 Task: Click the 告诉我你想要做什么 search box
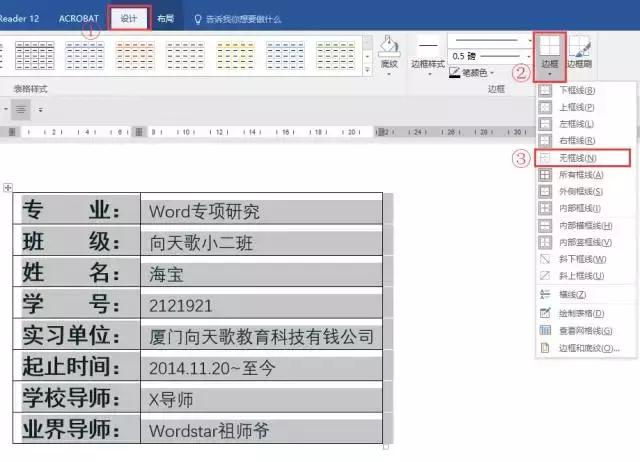tap(244, 19)
